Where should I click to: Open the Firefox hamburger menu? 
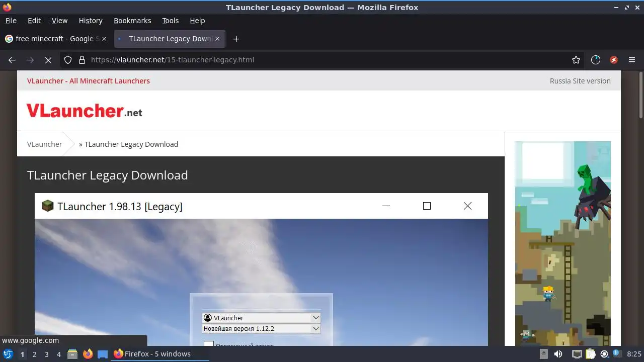pyautogui.click(x=632, y=60)
